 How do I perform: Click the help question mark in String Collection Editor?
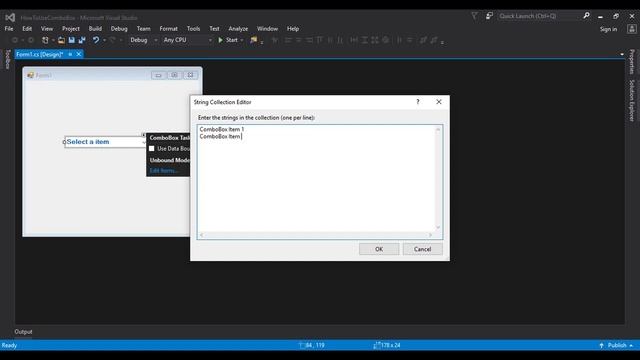pyautogui.click(x=418, y=102)
